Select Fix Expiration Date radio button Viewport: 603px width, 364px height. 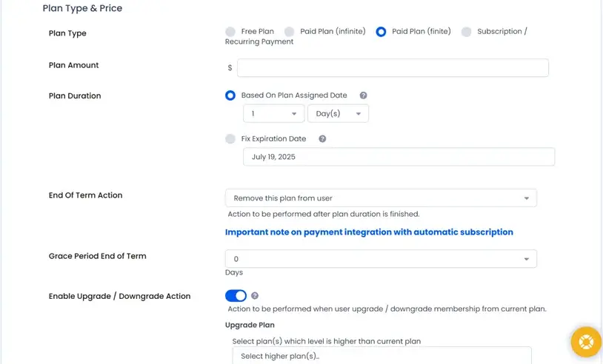(x=230, y=138)
